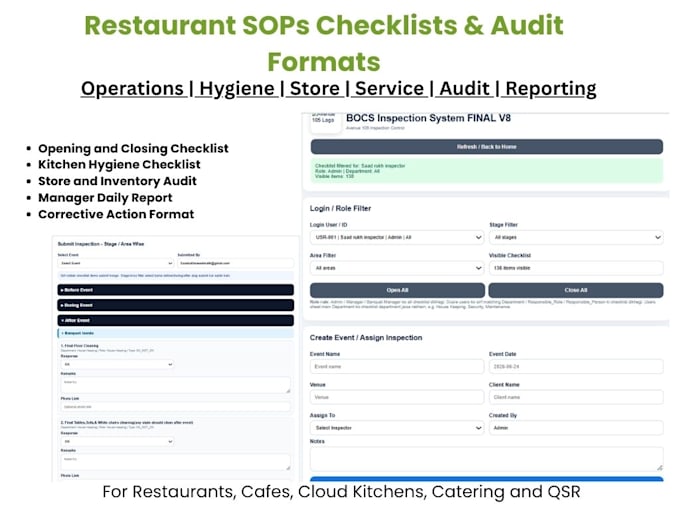
Task: Click the Kitchen Hygiene Checklist bullet
Action: pyautogui.click(x=119, y=164)
